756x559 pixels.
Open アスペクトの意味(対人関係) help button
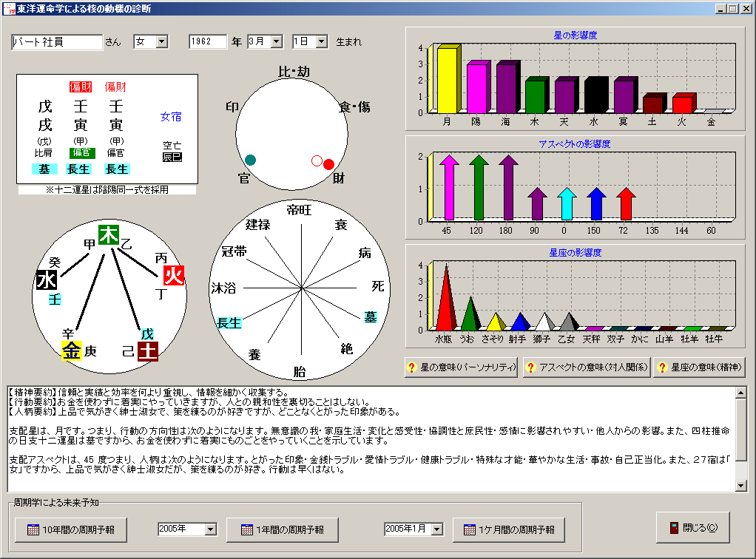587,367
